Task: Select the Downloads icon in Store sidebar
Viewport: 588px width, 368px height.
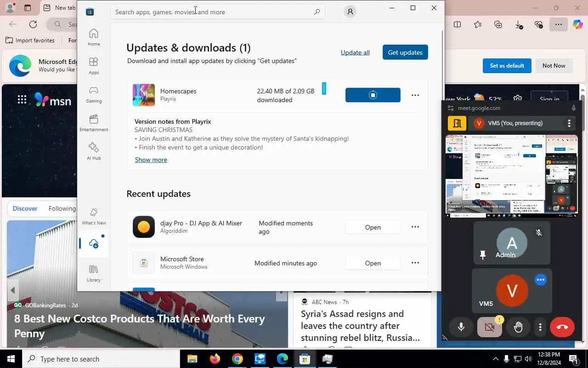Action: click(94, 244)
